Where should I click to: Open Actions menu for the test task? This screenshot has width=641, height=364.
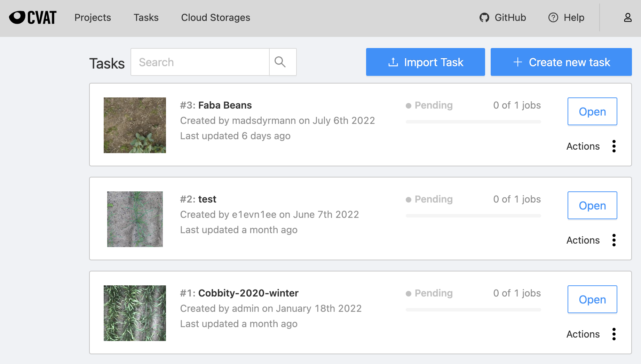[614, 240]
